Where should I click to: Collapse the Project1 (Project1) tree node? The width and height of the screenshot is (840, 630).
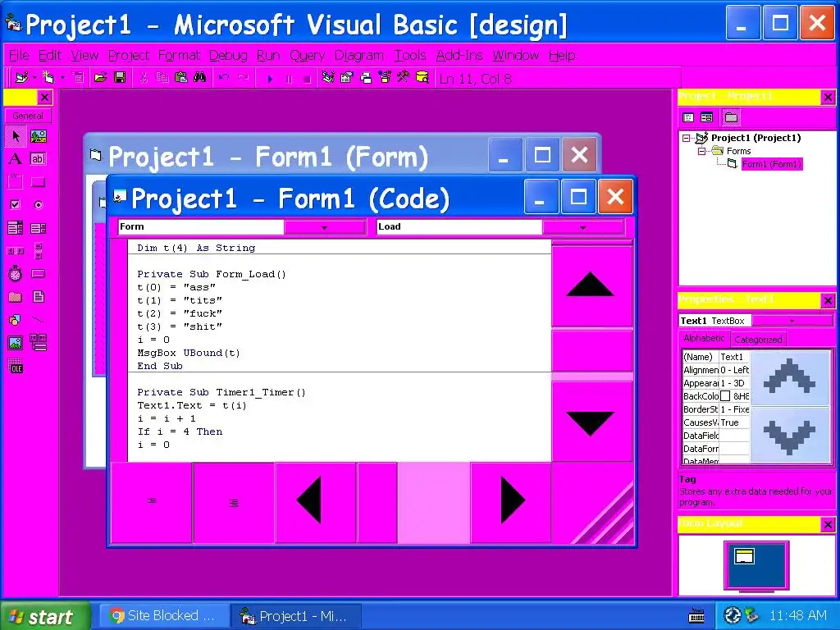[x=687, y=138]
